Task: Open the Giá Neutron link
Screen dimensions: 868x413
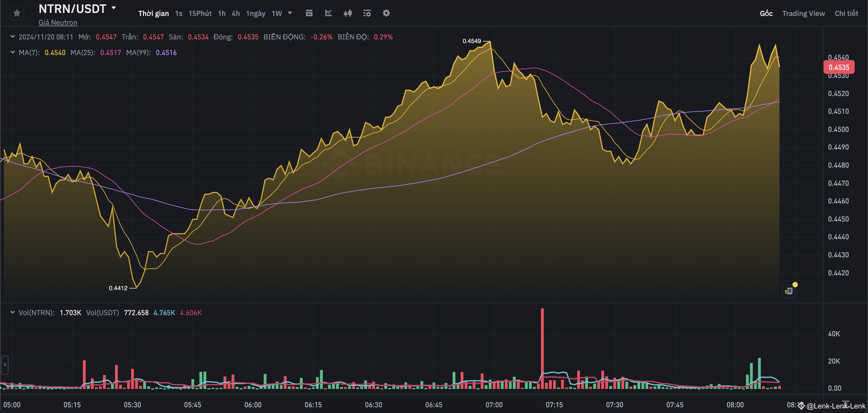Action: point(58,22)
